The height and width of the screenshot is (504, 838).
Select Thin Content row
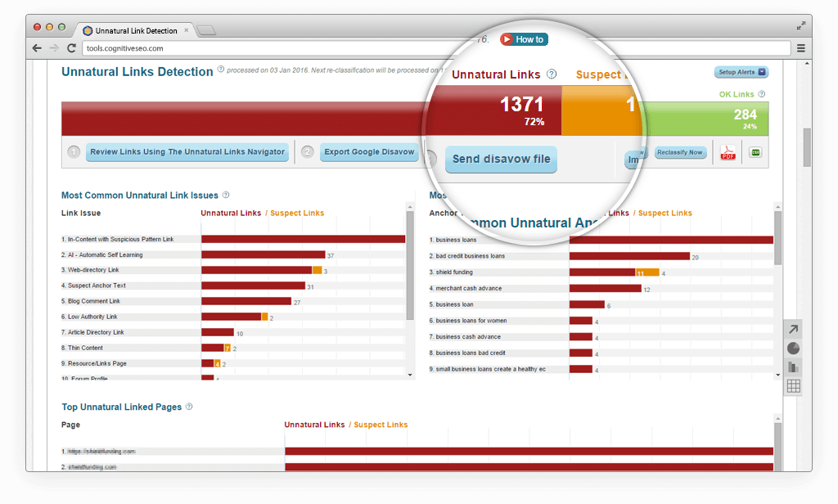point(233,348)
